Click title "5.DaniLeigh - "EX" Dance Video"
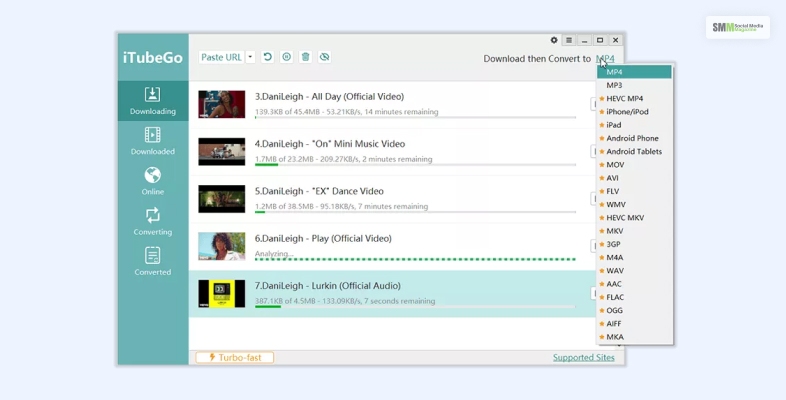786x400 pixels. pyautogui.click(x=319, y=191)
